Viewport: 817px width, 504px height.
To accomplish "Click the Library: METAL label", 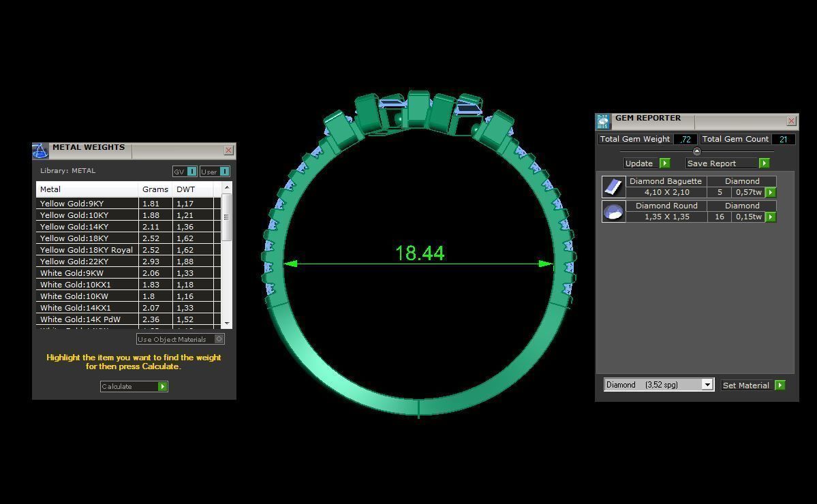I will pos(67,171).
